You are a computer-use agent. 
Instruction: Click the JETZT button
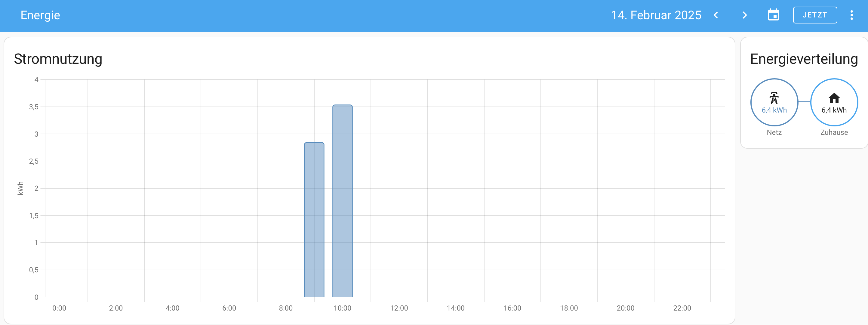[x=815, y=15]
